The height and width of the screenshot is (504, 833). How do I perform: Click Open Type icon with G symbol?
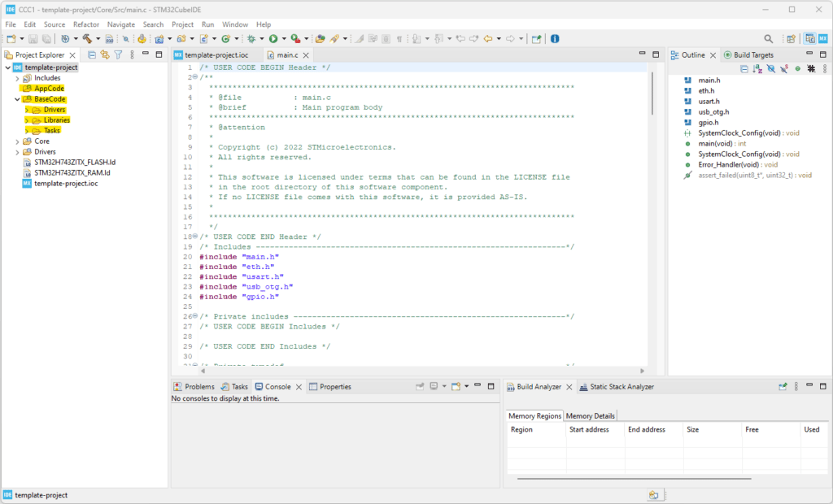[226, 39]
